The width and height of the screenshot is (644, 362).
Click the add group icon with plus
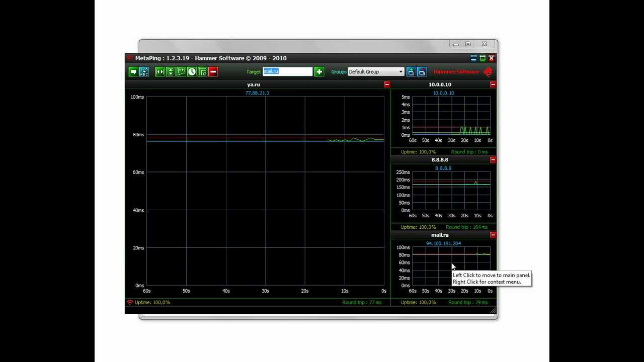[x=411, y=72]
